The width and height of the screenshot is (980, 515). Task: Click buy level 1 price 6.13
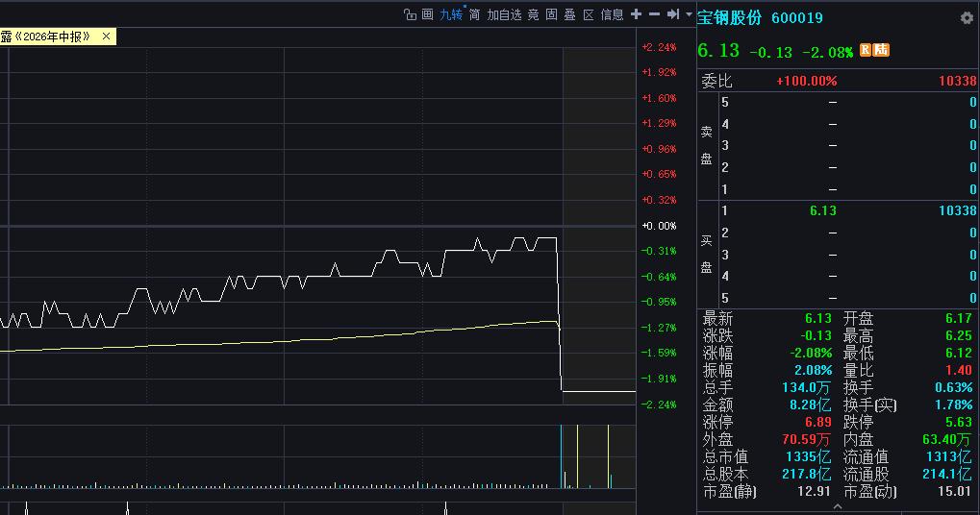click(822, 211)
